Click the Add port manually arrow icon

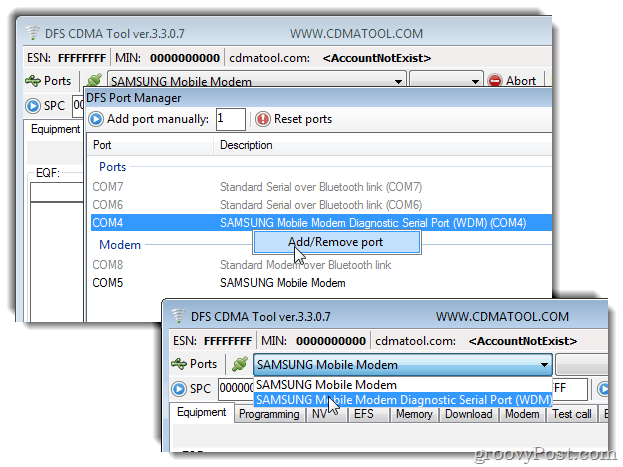tap(96, 119)
